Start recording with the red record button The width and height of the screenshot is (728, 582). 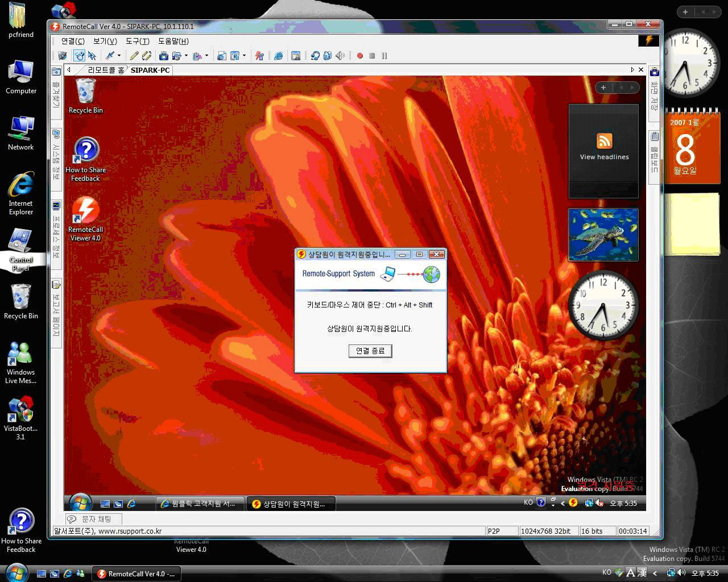click(x=359, y=56)
